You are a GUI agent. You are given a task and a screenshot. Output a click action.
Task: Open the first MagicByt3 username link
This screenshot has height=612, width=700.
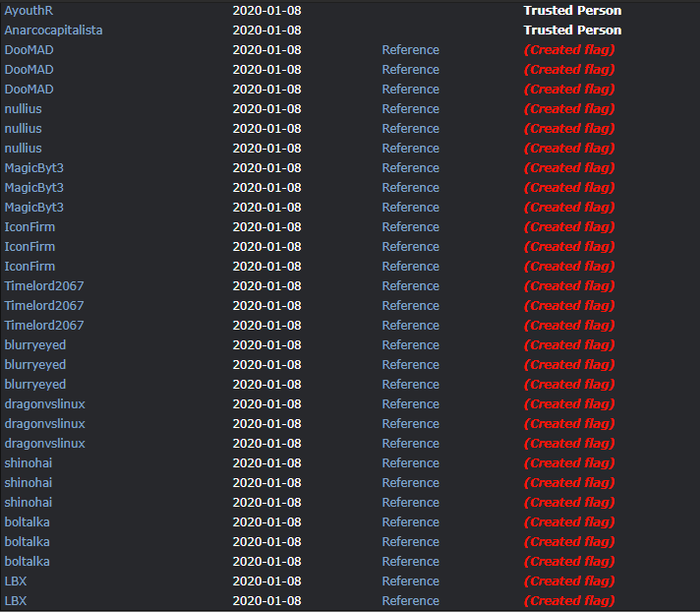point(34,168)
